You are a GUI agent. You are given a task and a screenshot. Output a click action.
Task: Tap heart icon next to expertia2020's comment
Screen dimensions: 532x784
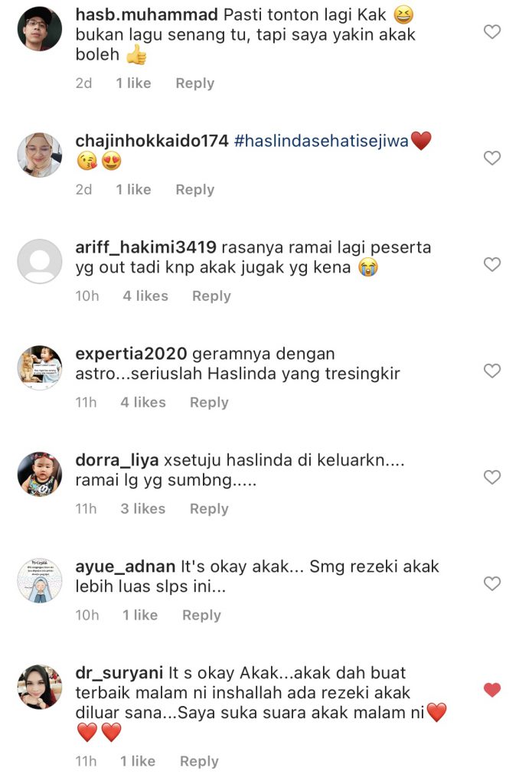coord(492,371)
